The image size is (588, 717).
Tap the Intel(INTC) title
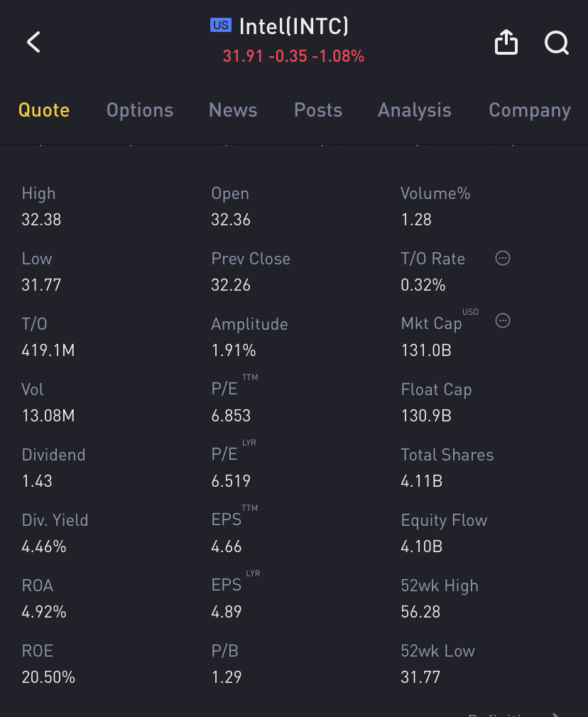(294, 26)
